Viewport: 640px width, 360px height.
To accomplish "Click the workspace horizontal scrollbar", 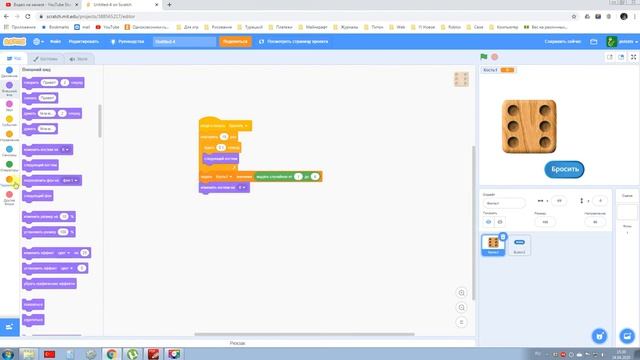I will (304, 334).
